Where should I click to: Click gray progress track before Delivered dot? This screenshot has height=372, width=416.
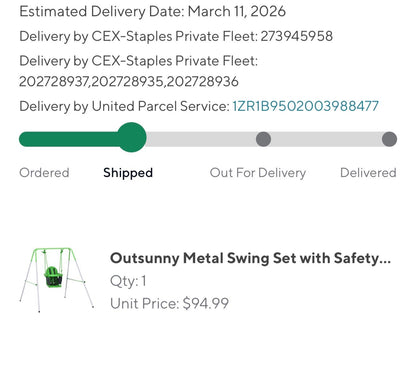(x=326, y=139)
